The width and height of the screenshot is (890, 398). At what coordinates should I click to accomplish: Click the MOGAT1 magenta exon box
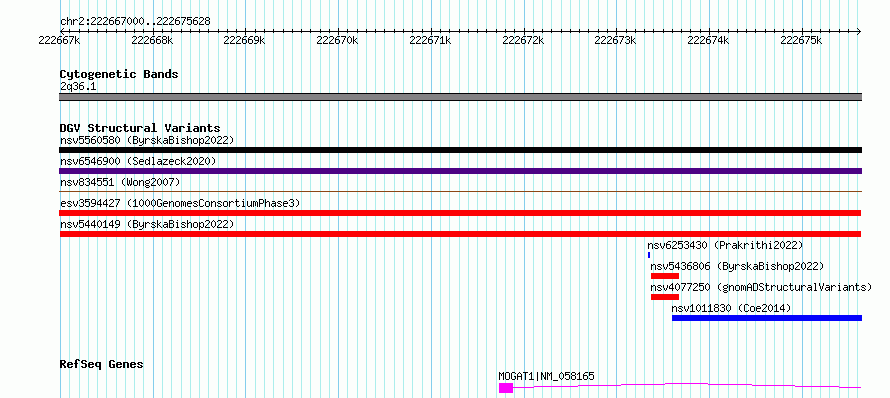pos(506,388)
